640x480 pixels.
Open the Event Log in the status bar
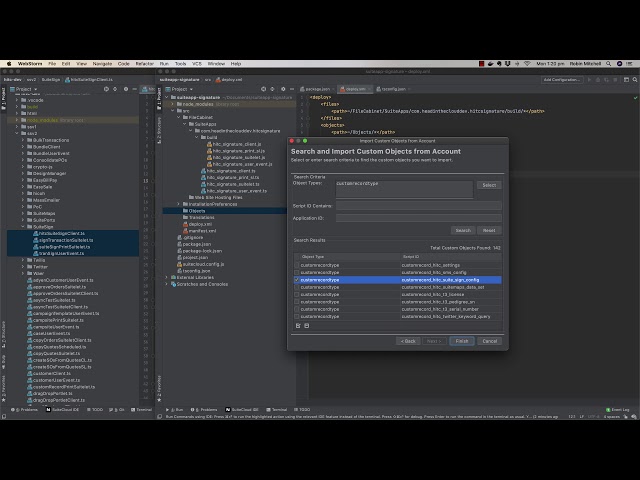click(x=618, y=409)
